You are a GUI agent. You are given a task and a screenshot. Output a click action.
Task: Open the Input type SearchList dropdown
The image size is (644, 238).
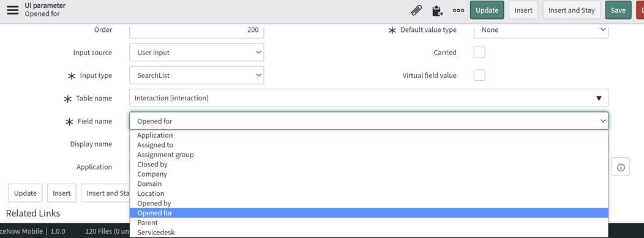point(197,75)
